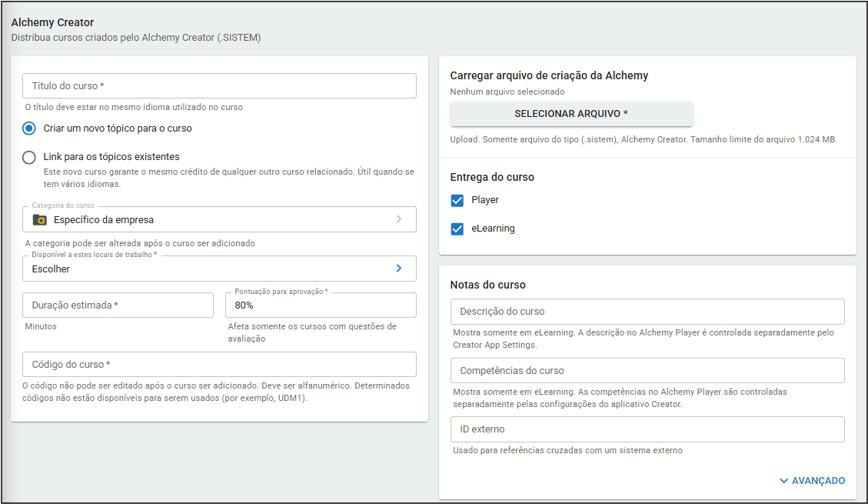868x504 pixels.
Task: Click the Descrição do curso field
Action: click(647, 312)
